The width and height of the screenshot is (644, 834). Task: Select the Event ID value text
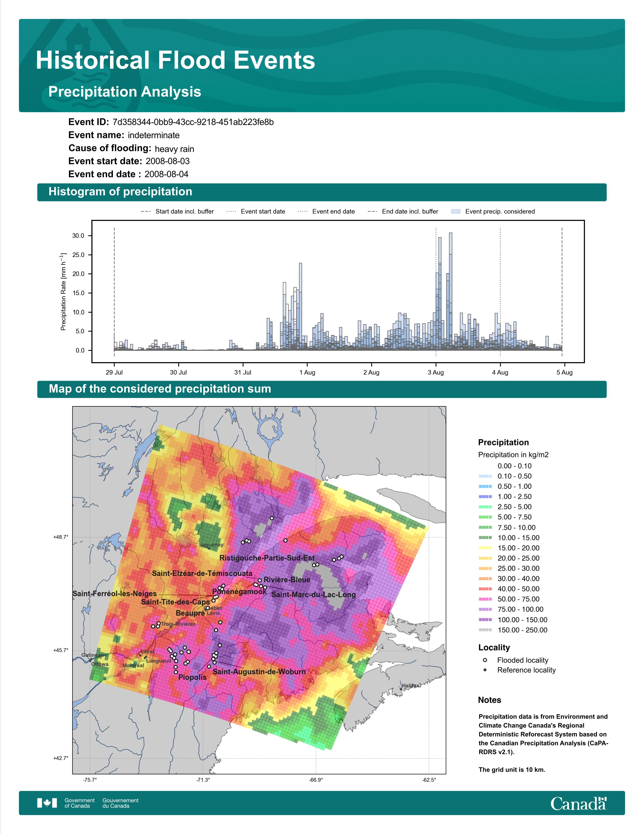193,122
